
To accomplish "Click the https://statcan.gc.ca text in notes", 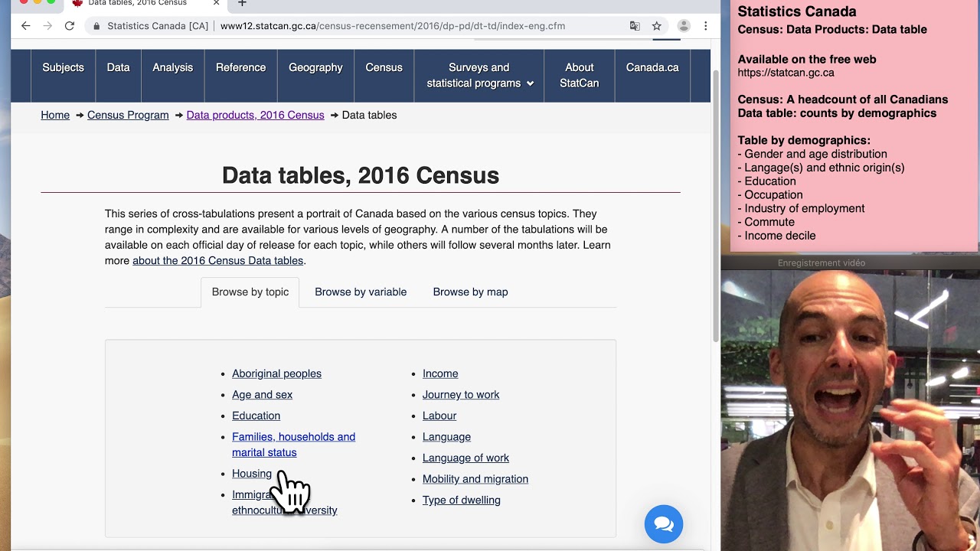I will (x=786, y=73).
